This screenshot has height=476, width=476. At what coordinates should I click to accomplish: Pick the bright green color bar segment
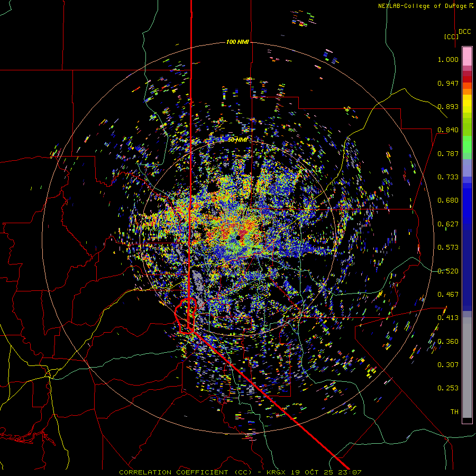pos(467,144)
